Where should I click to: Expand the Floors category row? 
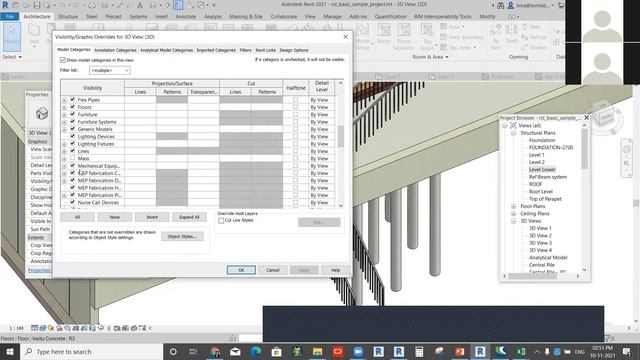[64, 107]
